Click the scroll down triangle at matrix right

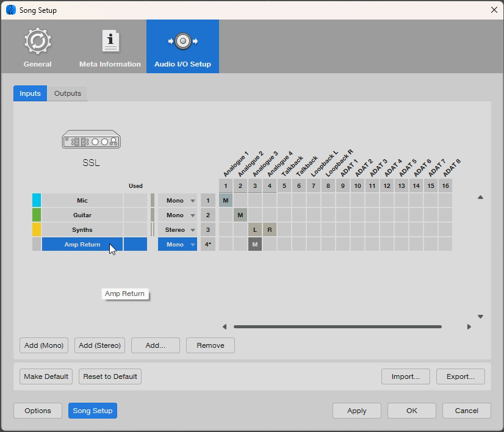(x=480, y=317)
